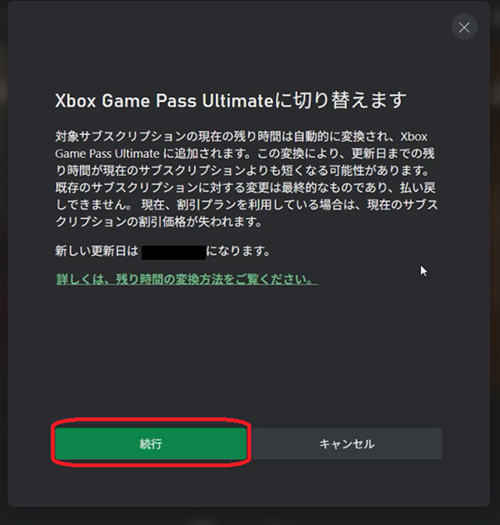Click the Game Pass Ultimate に追加されます line
Screen dimensions: 500x525
(x=245, y=154)
